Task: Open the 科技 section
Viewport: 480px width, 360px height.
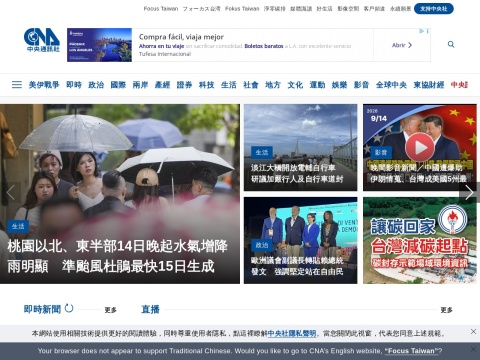Action: coord(206,85)
